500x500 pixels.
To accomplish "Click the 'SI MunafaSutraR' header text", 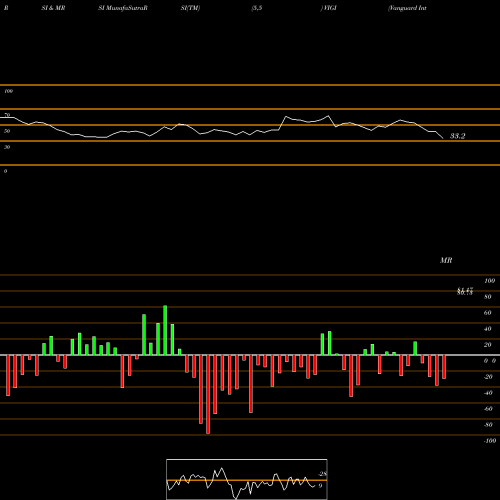I will pos(123,8).
